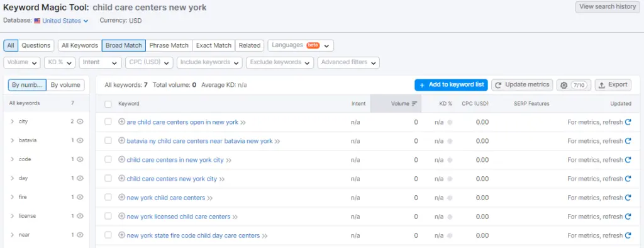Click plus icon beside 'child care centers in new york city'
The width and height of the screenshot is (644, 248).
pos(121,160)
